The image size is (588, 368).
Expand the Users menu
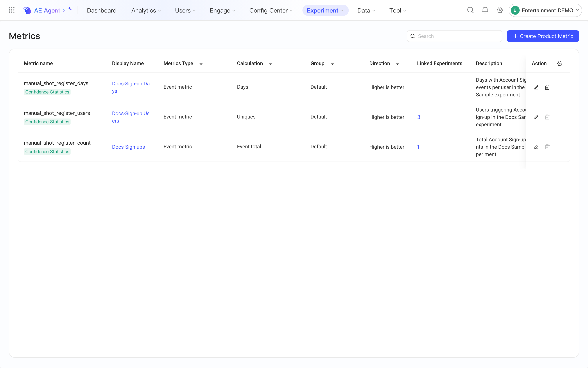[185, 10]
